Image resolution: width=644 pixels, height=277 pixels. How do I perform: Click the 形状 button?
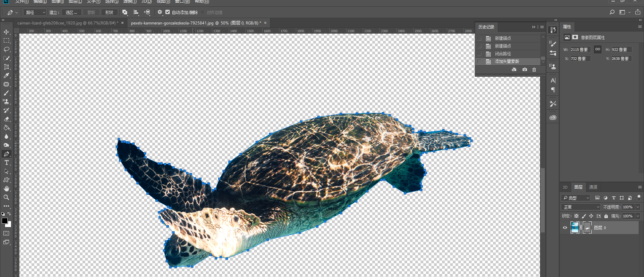click(109, 12)
